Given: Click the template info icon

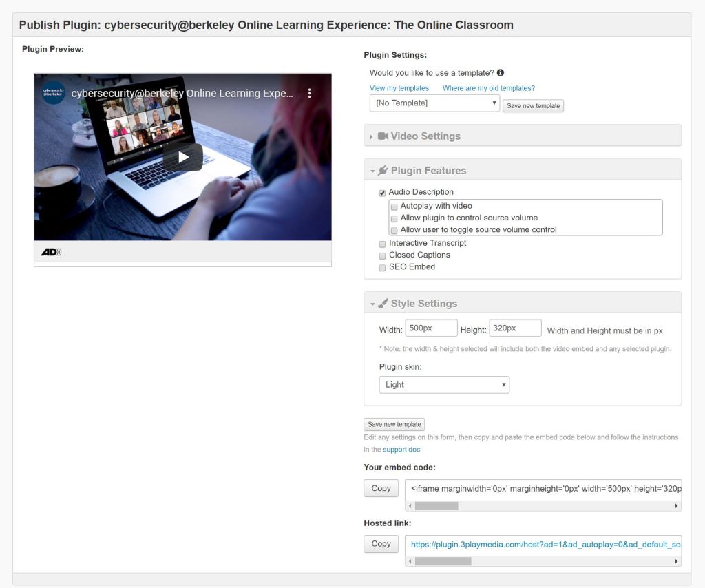Looking at the screenshot, I should point(501,72).
